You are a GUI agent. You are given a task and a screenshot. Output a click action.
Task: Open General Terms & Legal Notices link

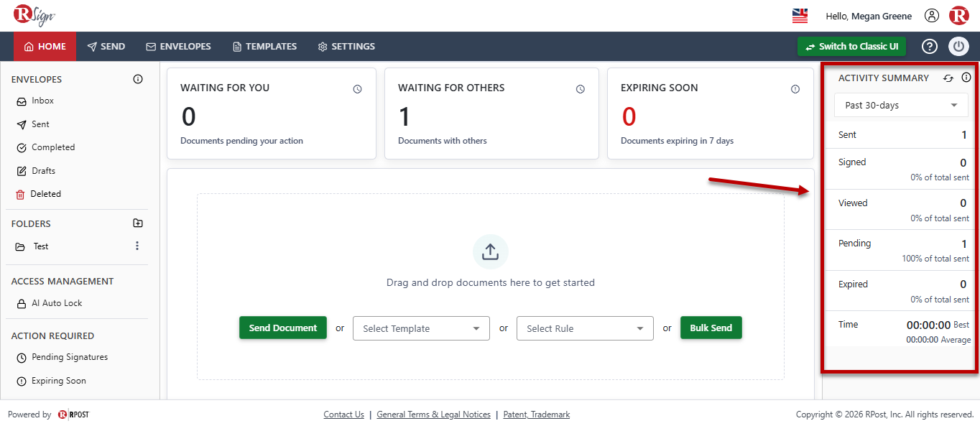(433, 415)
